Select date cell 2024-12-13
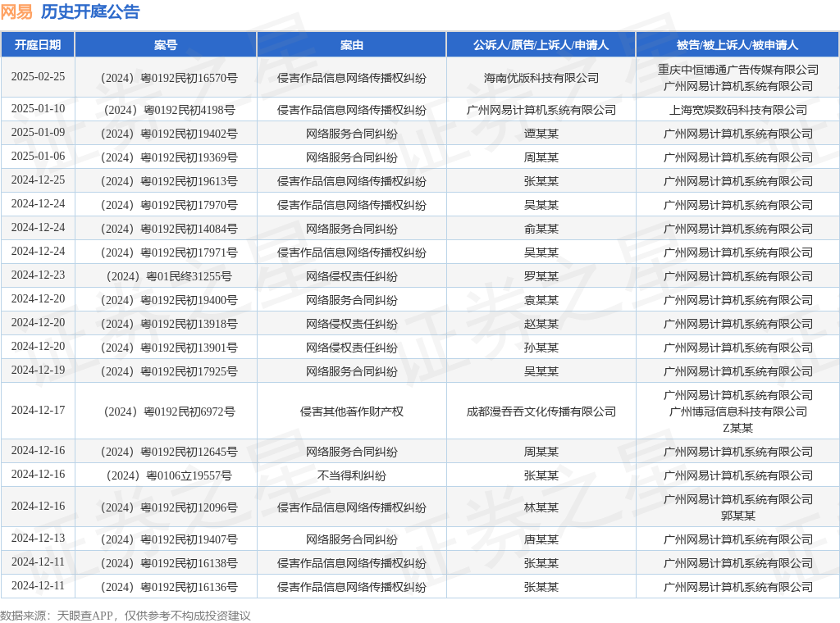Screen dimensions: 840x623 (x=38, y=539)
